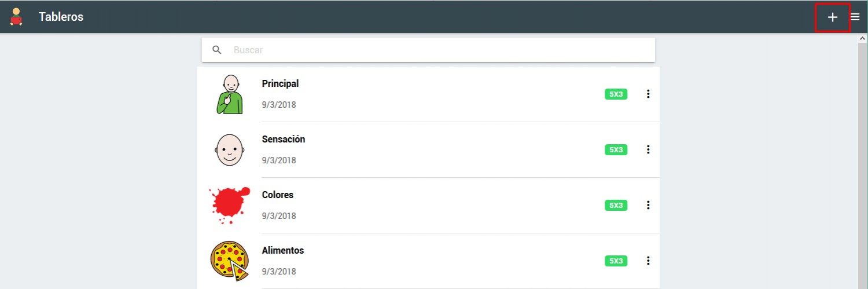
Task: Click the Alimentos pizza thumbnail
Action: point(229,260)
